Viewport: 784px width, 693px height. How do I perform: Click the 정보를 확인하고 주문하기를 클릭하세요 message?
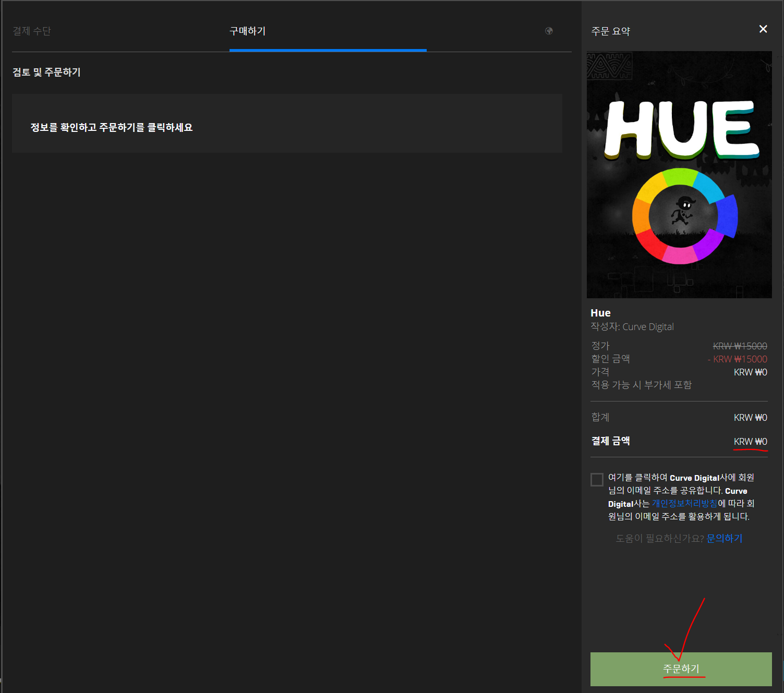[x=112, y=127]
